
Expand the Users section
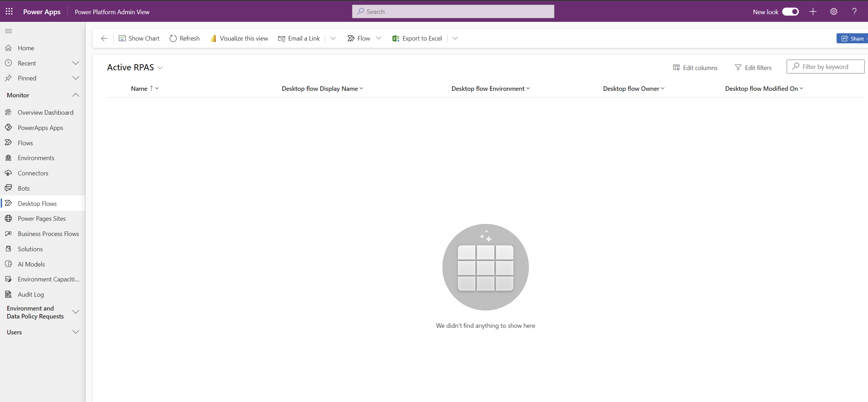[x=76, y=332]
